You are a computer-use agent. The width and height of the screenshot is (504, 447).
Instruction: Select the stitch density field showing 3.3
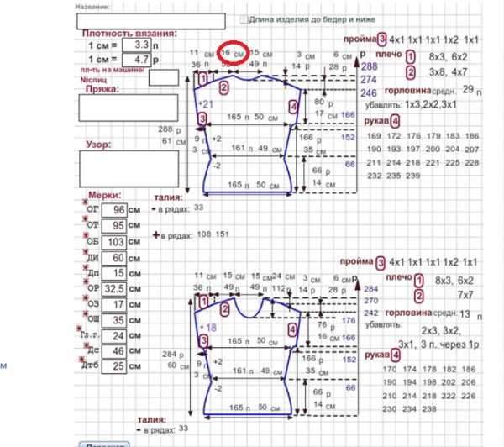[135, 45]
